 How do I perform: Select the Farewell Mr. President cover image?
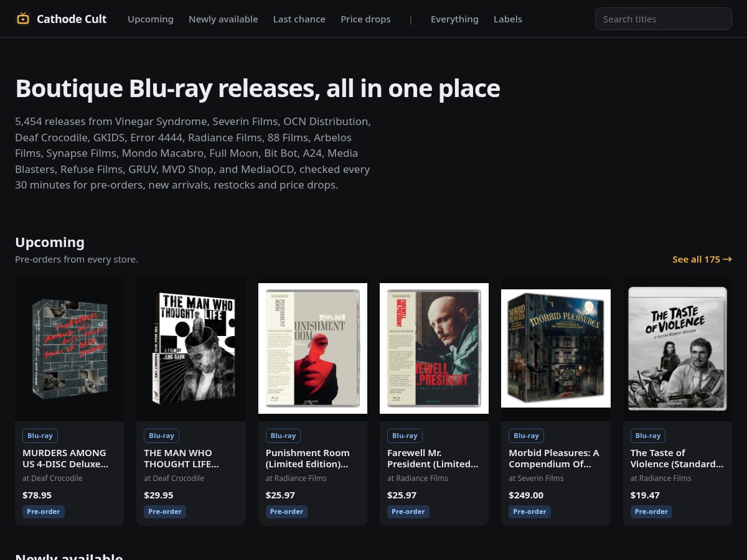tap(434, 348)
